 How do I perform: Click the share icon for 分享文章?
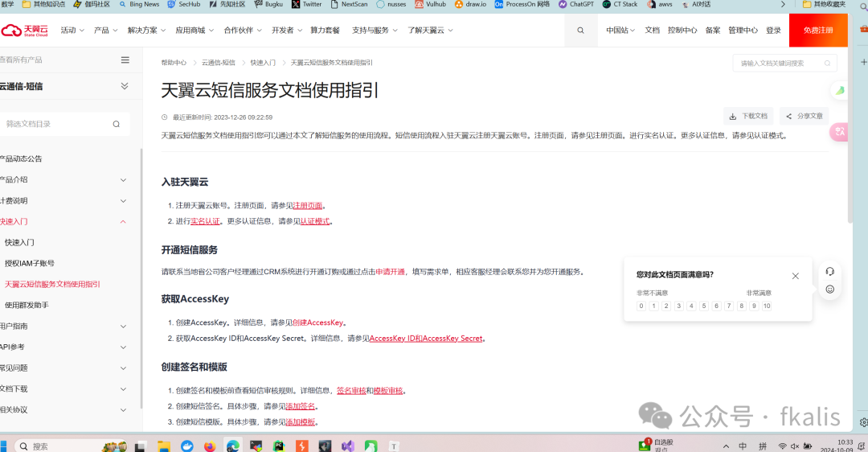point(789,117)
